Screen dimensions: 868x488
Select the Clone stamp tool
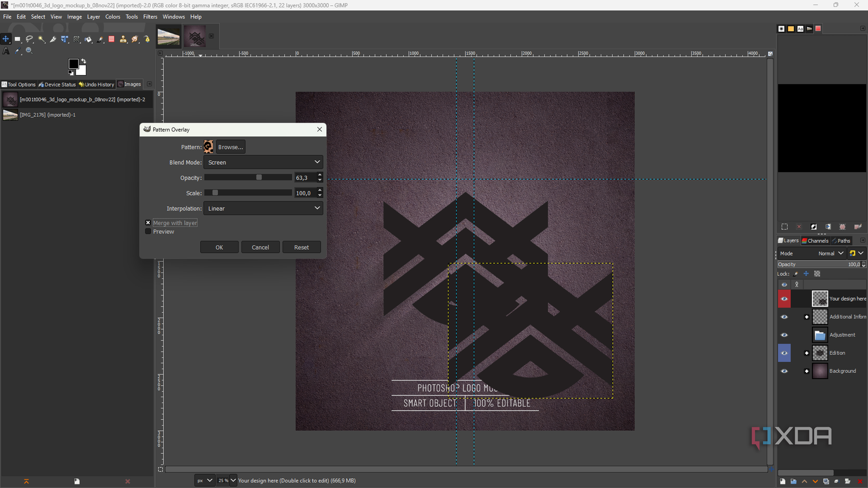click(123, 39)
